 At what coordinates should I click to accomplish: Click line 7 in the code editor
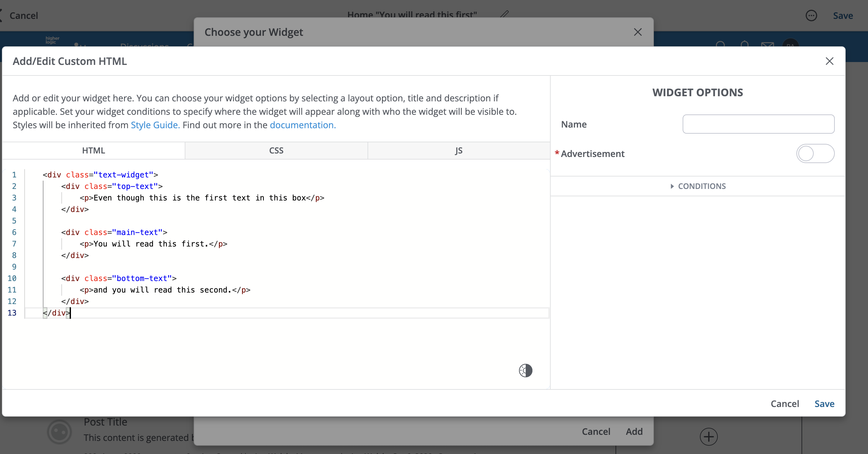pyautogui.click(x=153, y=244)
